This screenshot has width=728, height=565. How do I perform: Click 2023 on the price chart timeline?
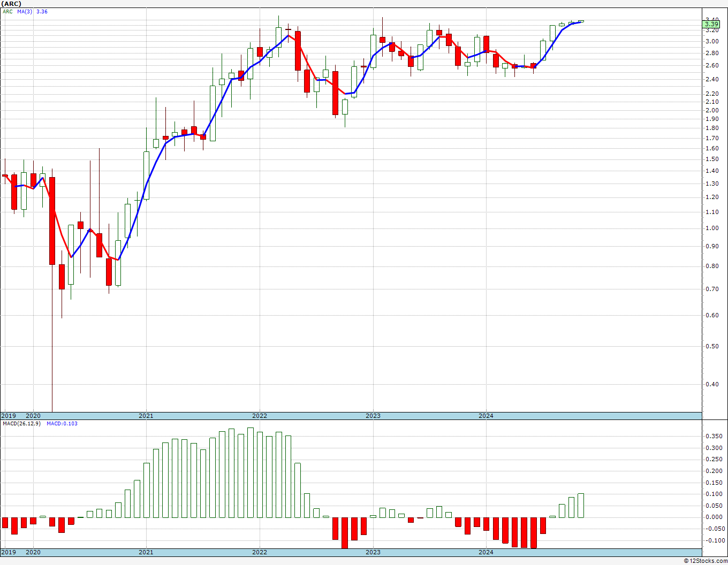[x=373, y=416]
